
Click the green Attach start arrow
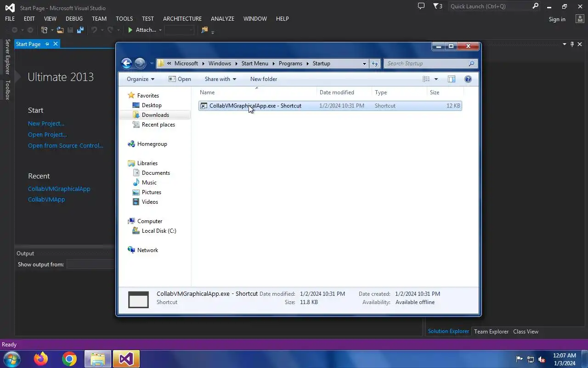[130, 30]
